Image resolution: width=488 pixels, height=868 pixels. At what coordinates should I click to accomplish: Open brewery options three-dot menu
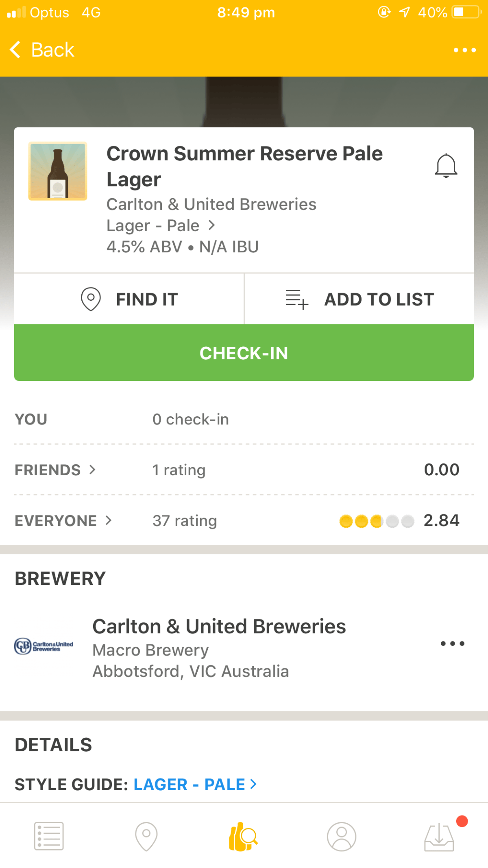coord(452,643)
